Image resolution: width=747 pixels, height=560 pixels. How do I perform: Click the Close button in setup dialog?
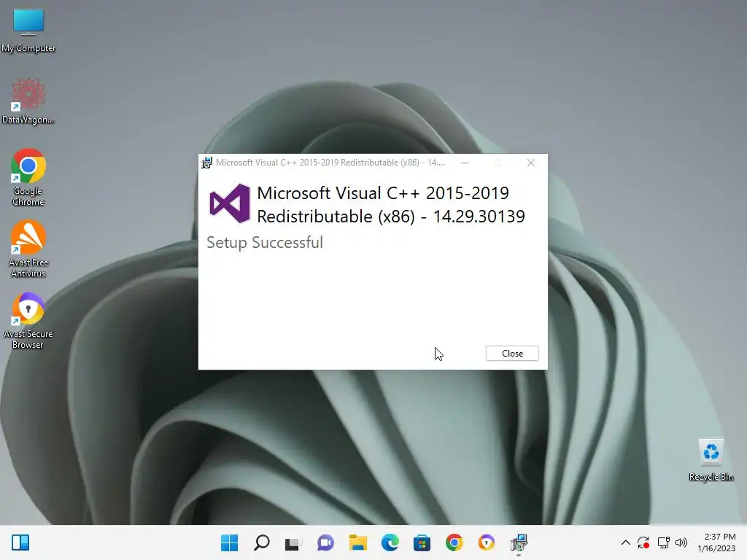[512, 354]
